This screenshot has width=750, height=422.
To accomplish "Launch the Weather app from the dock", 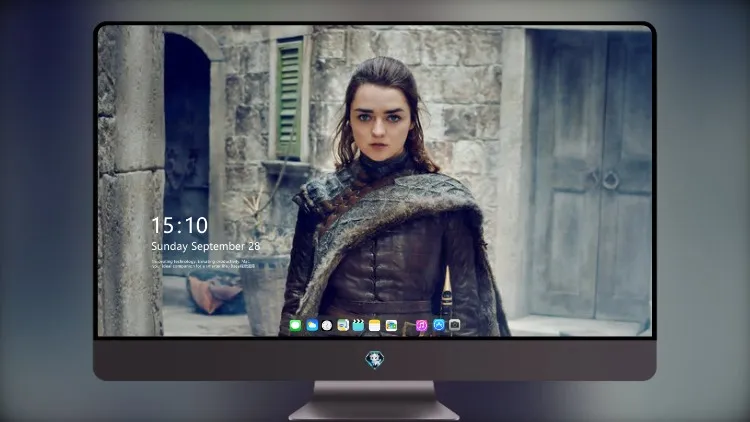I will (312, 325).
